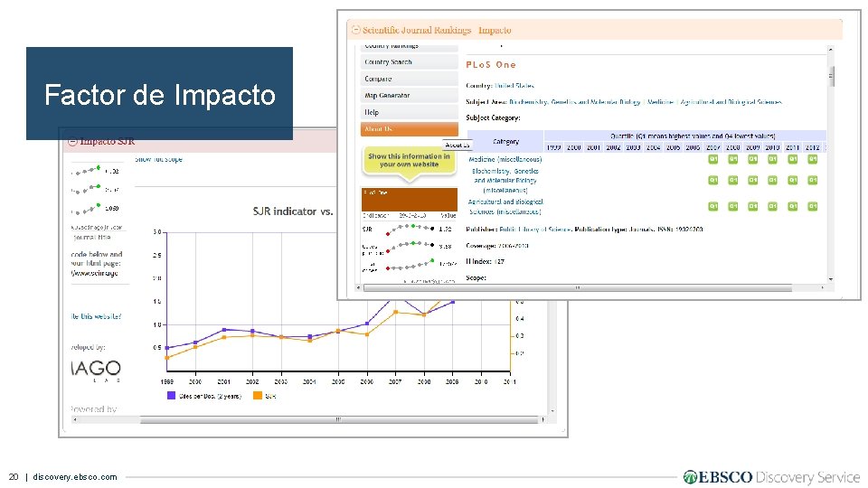
Task: Click the SCImago Lab logo
Action: click(x=96, y=370)
